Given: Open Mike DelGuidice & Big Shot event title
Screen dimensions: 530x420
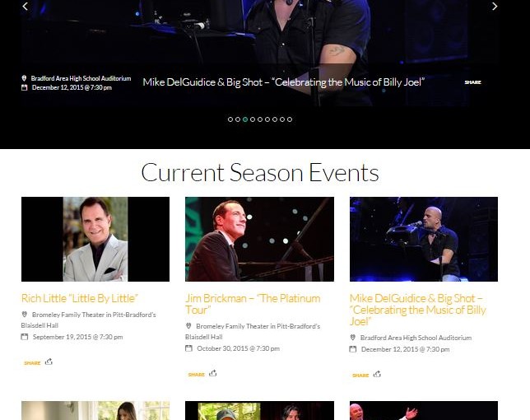Looking at the screenshot, I should 418,310.
